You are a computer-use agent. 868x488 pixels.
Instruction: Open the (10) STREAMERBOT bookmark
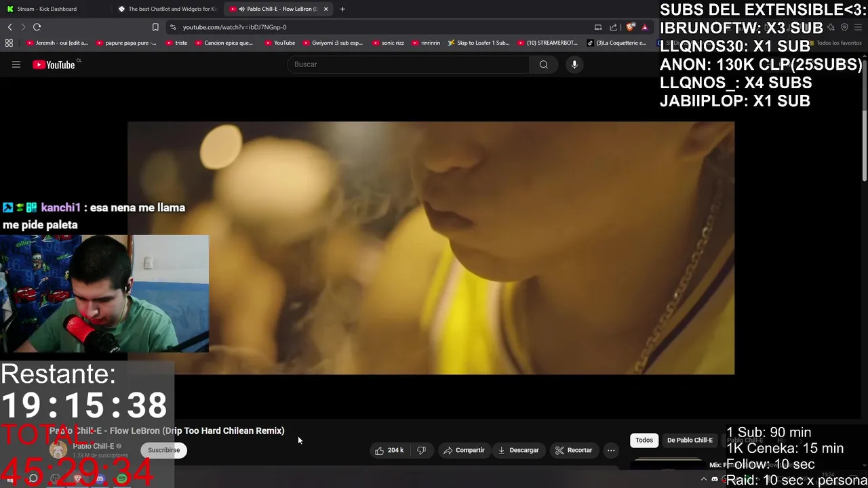point(547,43)
